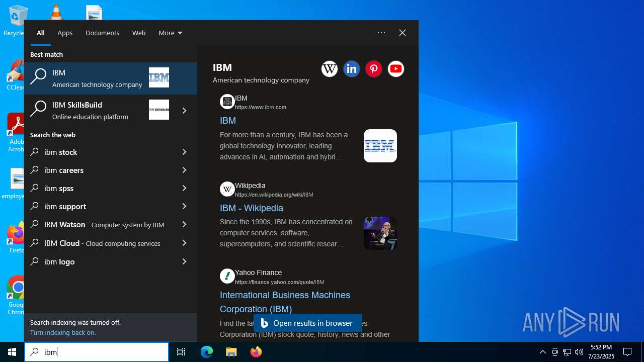644x362 pixels.
Task: Select the ibm spss suggestion
Action: coord(111,188)
